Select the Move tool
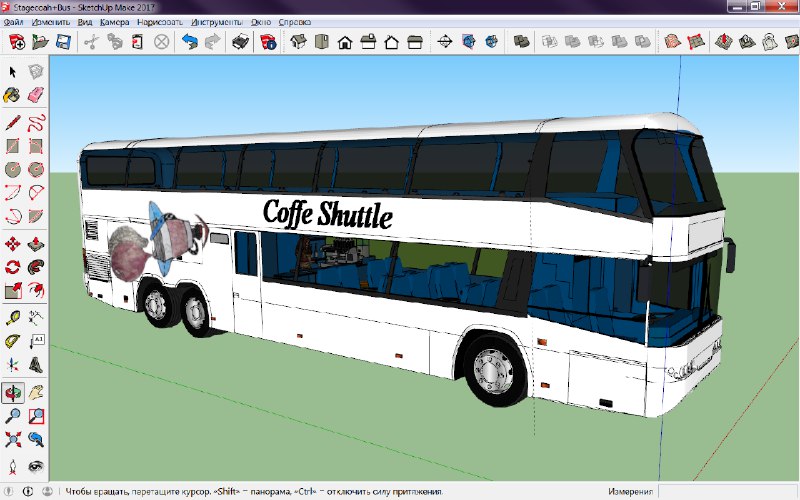 13,242
